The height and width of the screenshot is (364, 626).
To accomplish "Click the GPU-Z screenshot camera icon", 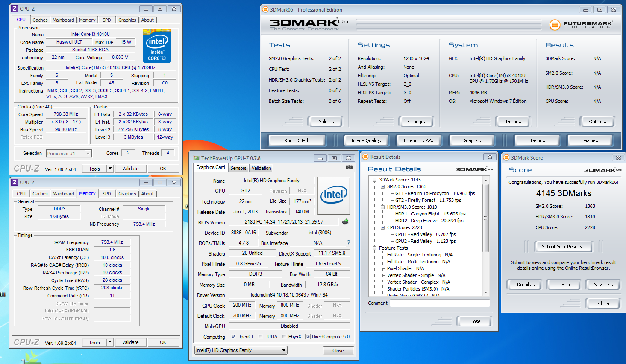I will (x=349, y=167).
